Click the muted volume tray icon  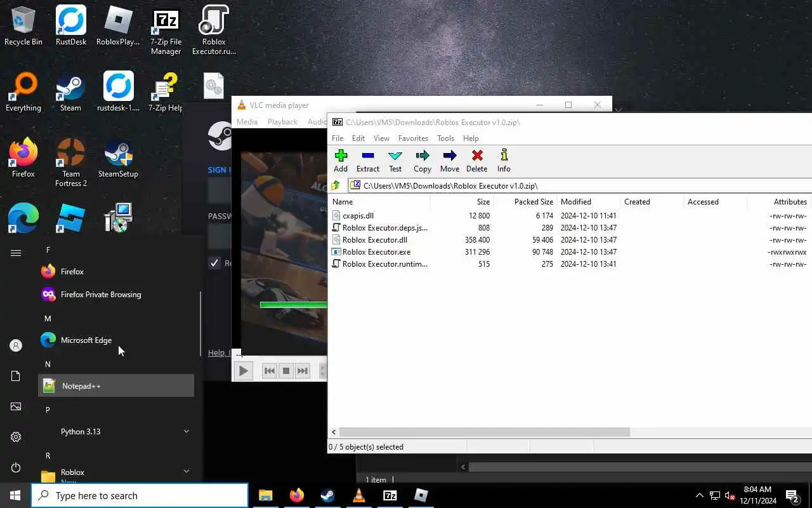(730, 495)
